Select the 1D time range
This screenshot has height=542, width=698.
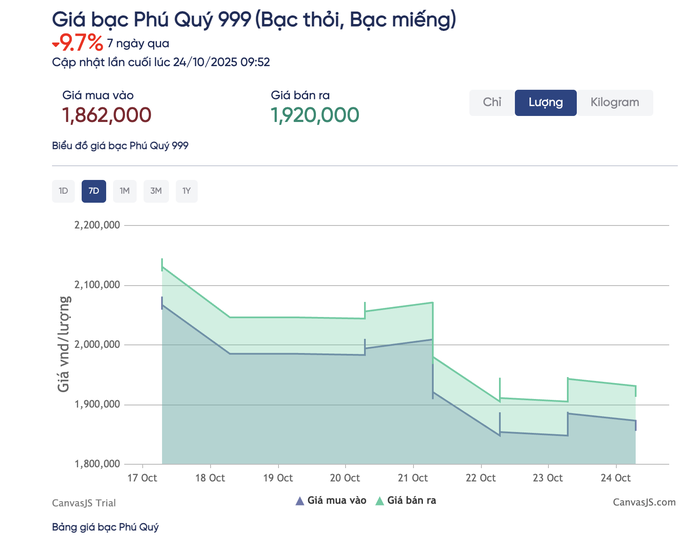tap(63, 190)
